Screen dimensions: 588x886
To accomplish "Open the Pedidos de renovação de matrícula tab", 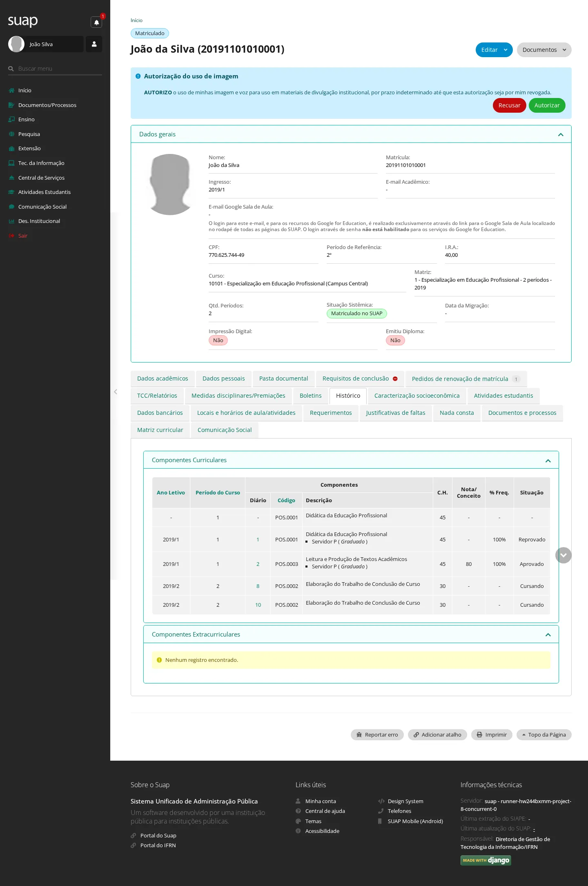I will (x=466, y=378).
